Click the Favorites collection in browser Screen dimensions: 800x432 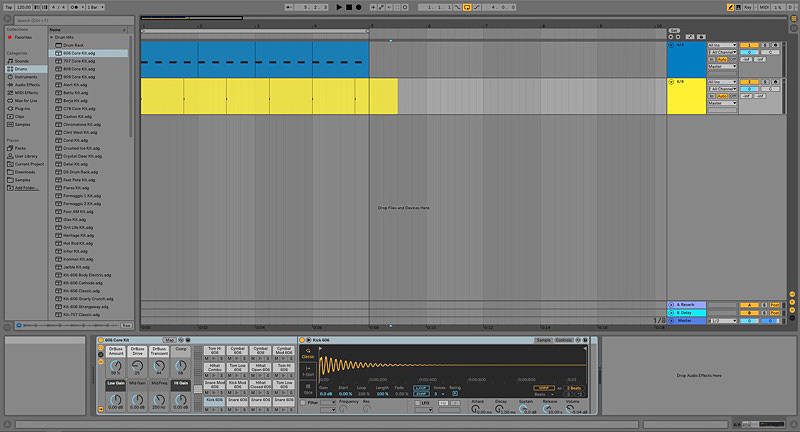[x=23, y=37]
